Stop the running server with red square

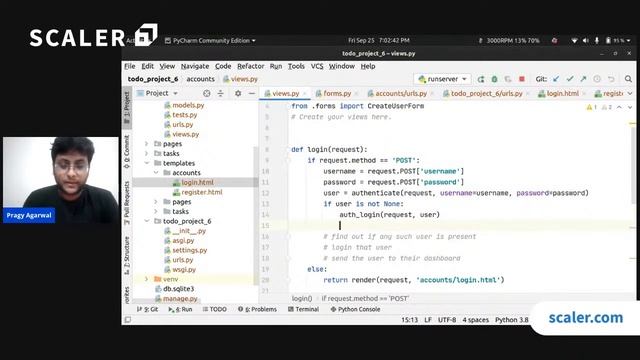coord(522,79)
